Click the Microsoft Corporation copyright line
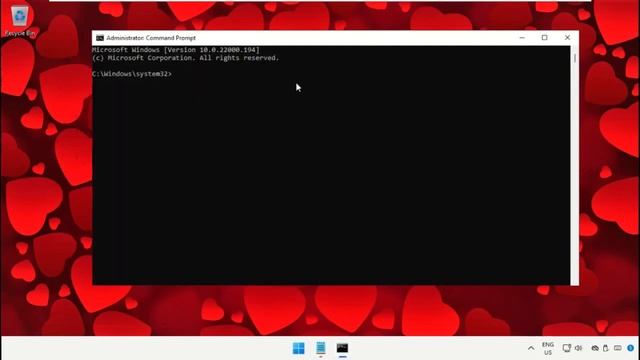This screenshot has width=640, height=360. pos(186,58)
